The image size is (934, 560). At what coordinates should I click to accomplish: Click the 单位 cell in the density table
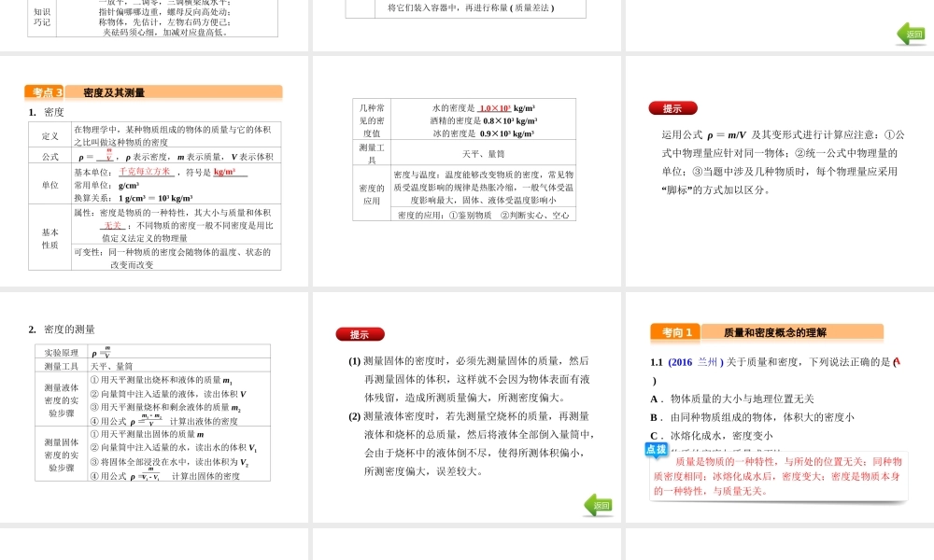50,185
